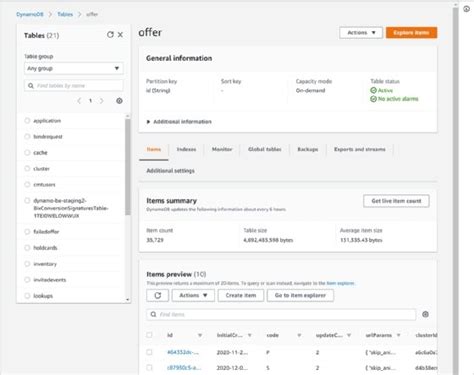
Task: Sort by the id column arrow
Action: (x=200, y=335)
